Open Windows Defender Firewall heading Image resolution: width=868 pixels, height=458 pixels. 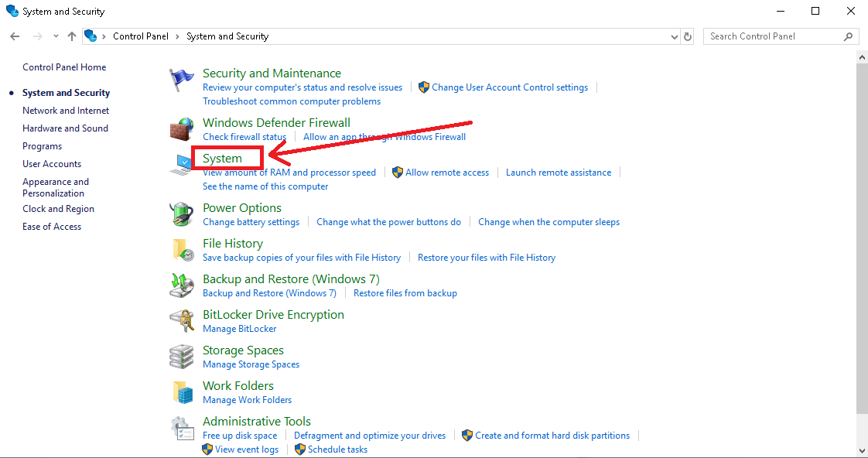pyautogui.click(x=276, y=122)
